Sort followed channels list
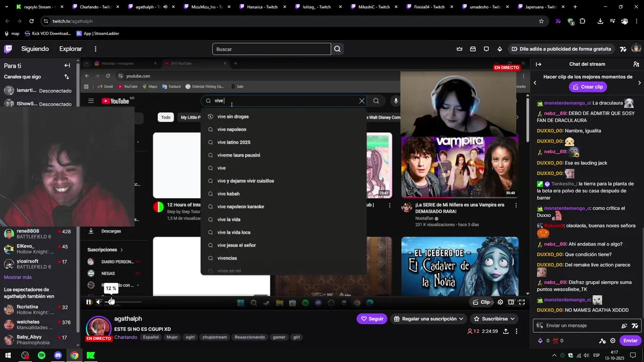This screenshot has width=644, height=362. 66,76
